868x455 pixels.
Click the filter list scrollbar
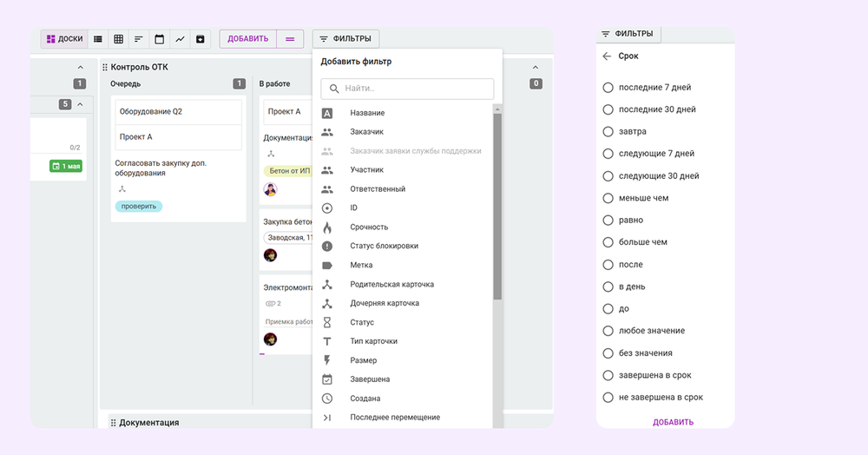pos(497,208)
